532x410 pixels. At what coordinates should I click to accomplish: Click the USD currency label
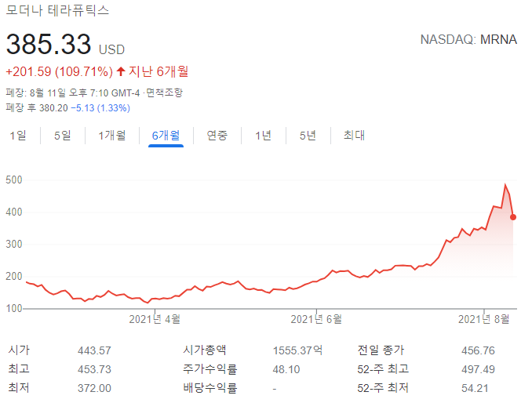pyautogui.click(x=111, y=50)
